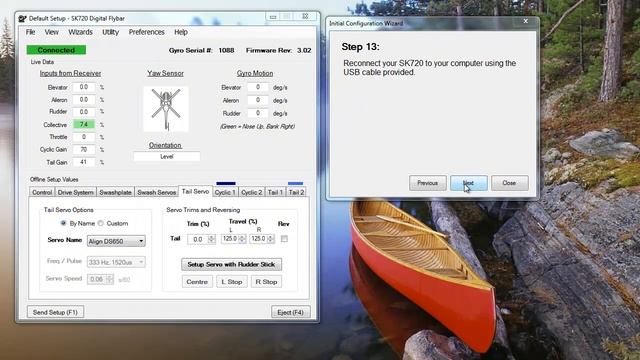
Task: Click the Gyro Motion Elevator field
Action: pos(258,87)
